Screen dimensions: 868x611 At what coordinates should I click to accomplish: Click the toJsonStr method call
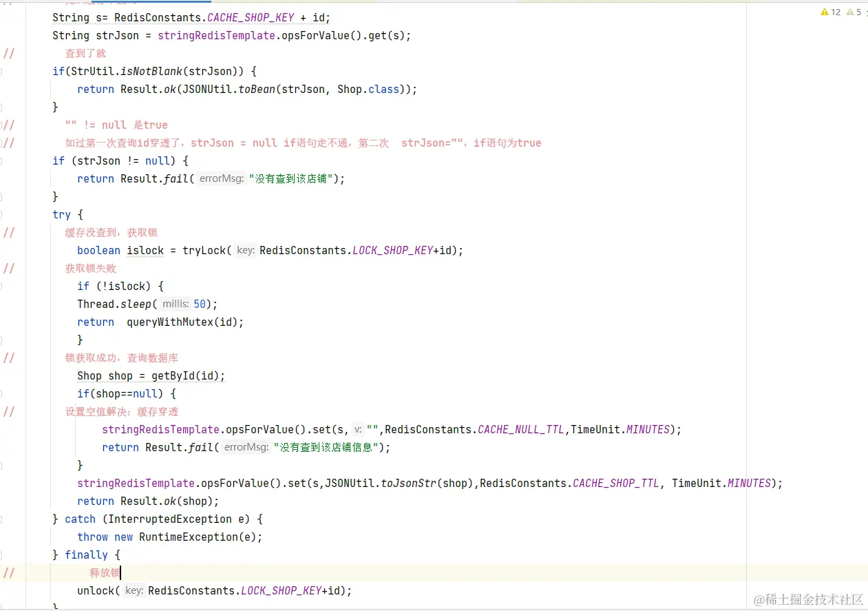point(408,483)
